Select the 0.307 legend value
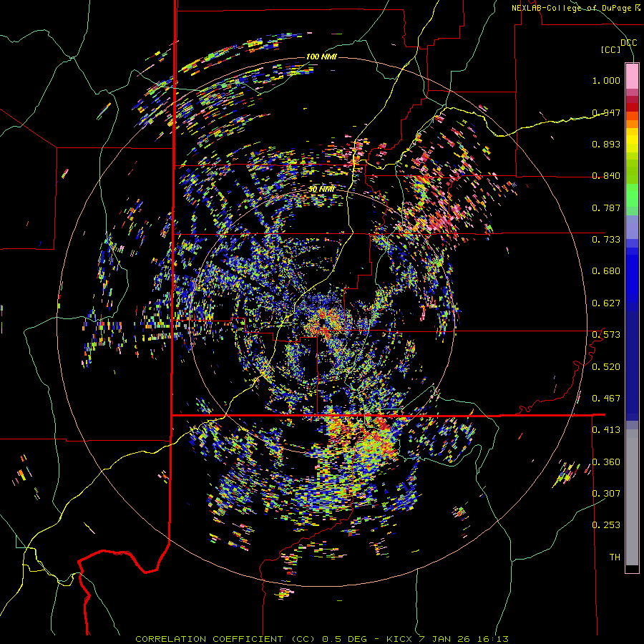The width and height of the screenshot is (644, 644). pyautogui.click(x=606, y=494)
